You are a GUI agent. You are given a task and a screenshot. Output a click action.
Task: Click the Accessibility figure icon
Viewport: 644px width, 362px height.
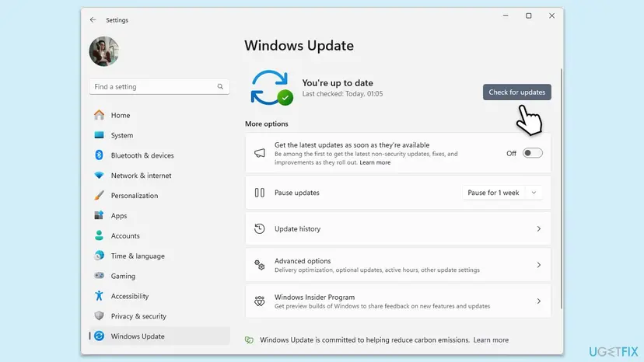99,296
